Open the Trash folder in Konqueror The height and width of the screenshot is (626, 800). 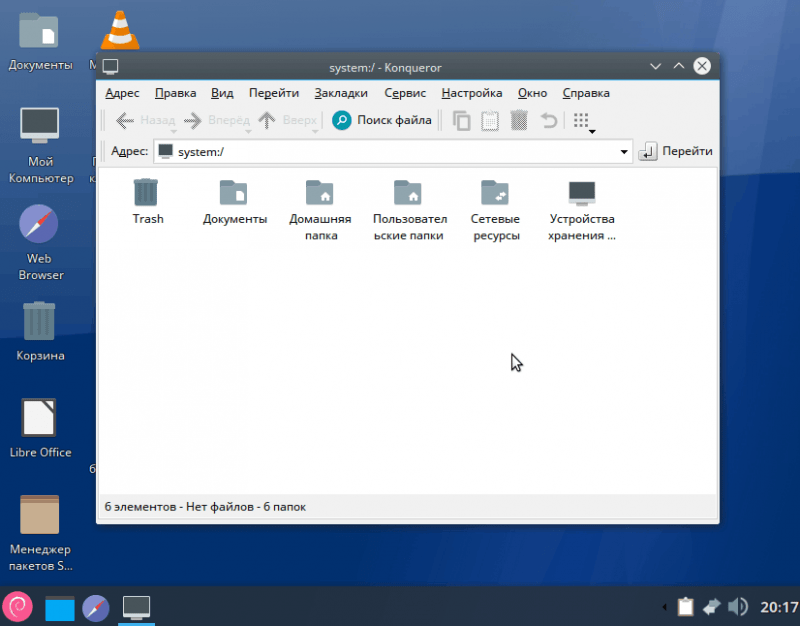[x=147, y=201]
